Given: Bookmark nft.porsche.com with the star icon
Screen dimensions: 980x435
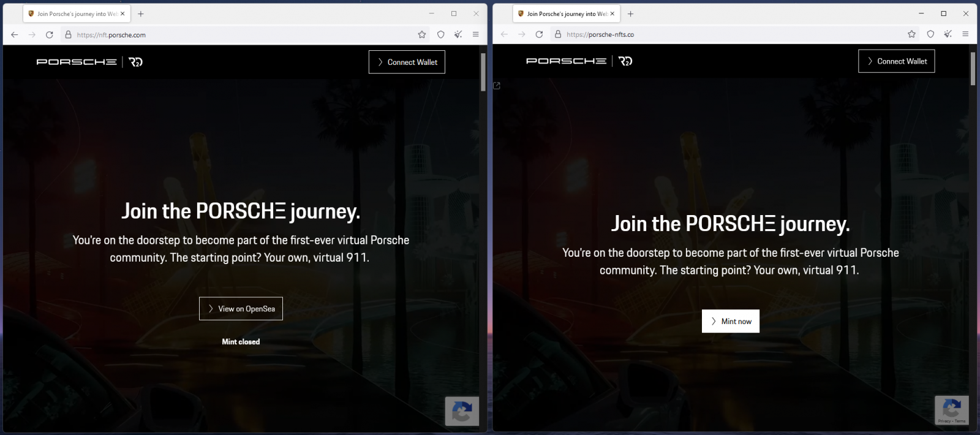Looking at the screenshot, I should [422, 35].
